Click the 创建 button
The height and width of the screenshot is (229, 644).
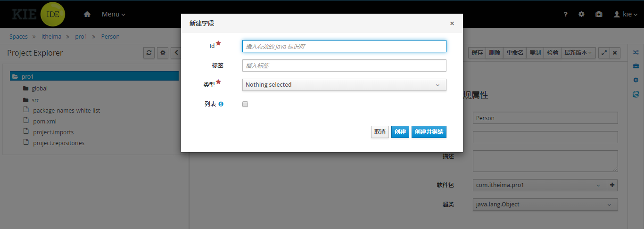(x=400, y=132)
